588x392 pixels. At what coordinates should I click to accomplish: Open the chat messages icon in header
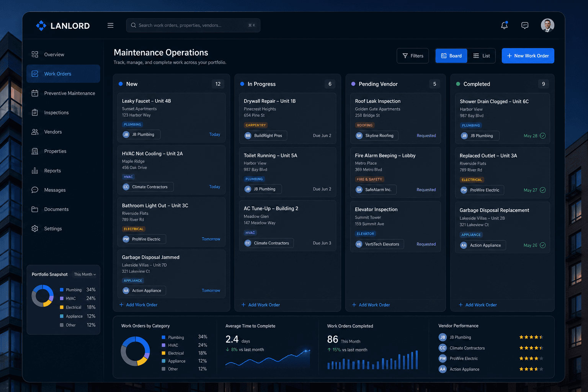[525, 25]
